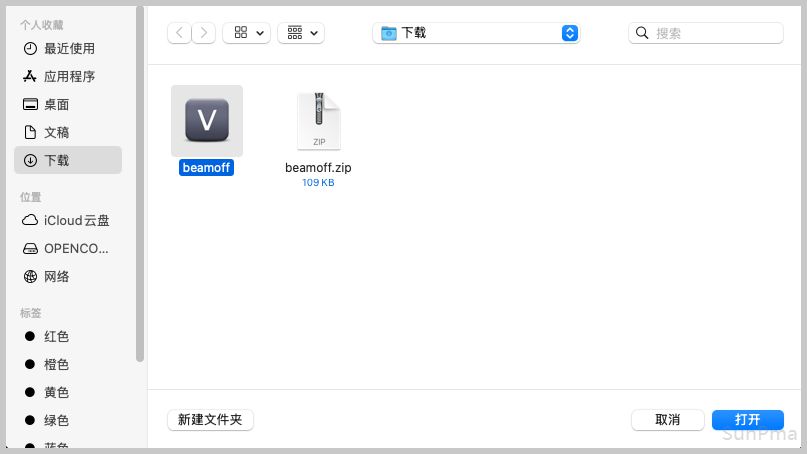The height and width of the screenshot is (454, 807).
Task: Click the forward navigation arrow
Action: point(204,33)
